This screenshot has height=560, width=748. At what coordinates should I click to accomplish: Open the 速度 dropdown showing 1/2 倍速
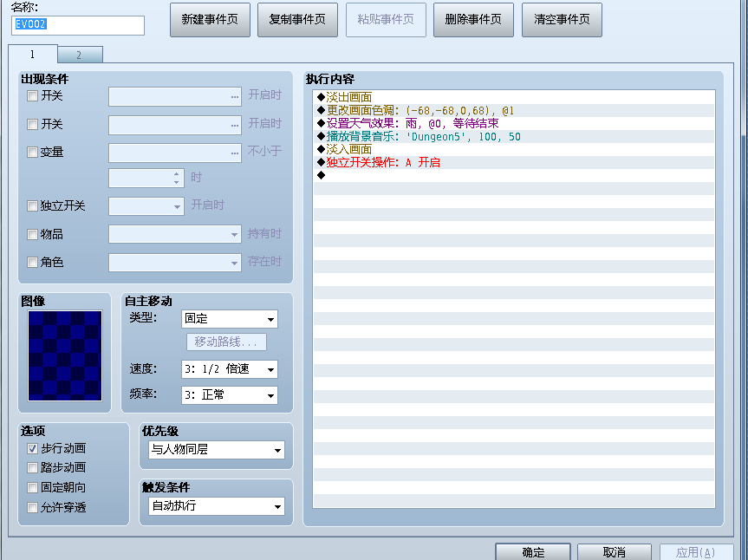click(x=230, y=369)
